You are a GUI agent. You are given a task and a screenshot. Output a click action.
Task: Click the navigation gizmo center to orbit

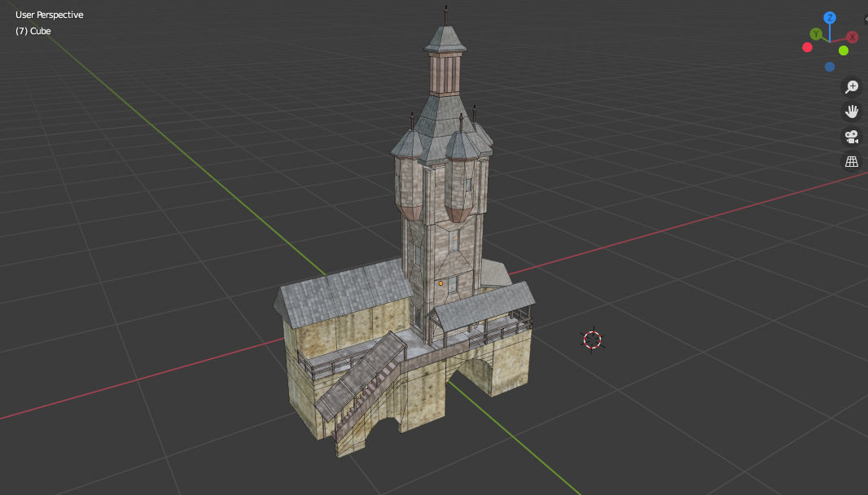(829, 41)
